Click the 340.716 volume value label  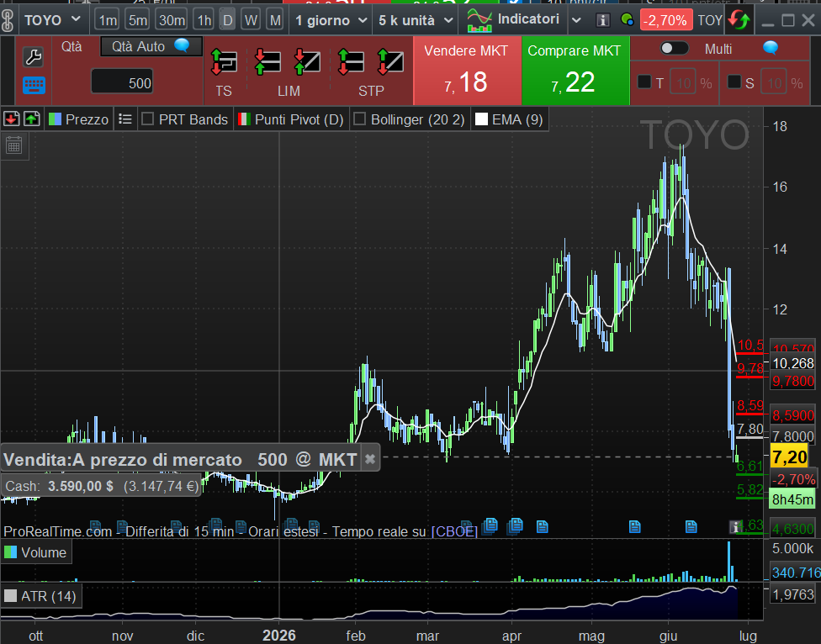[x=796, y=573]
